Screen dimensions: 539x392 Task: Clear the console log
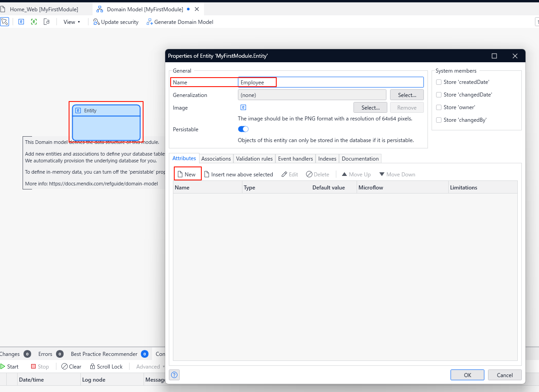pos(71,367)
